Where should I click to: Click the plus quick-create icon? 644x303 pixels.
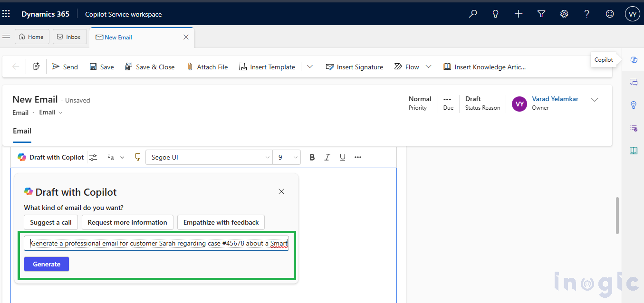pos(519,14)
